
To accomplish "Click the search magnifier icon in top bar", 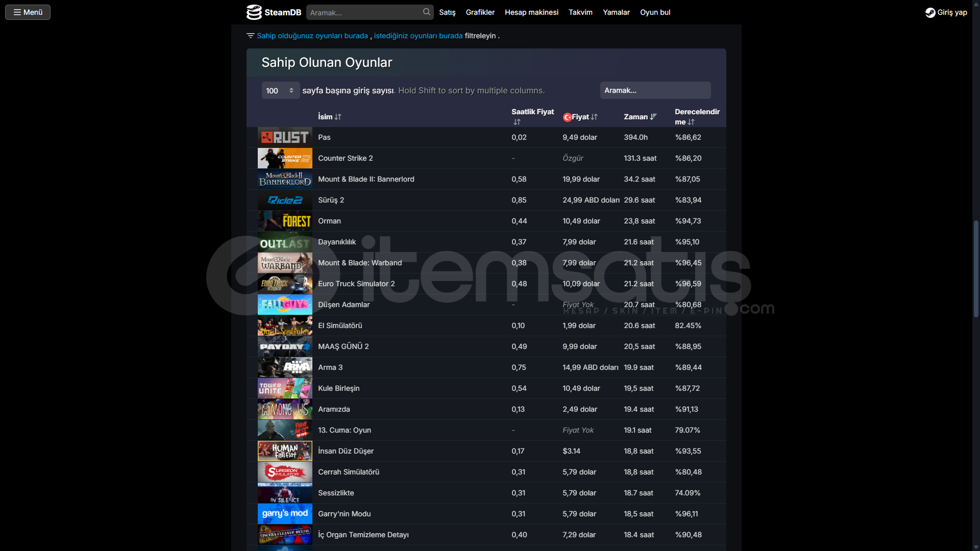I will (426, 12).
